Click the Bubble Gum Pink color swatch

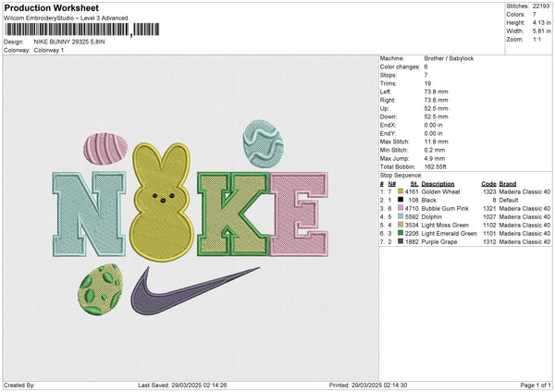coord(401,208)
